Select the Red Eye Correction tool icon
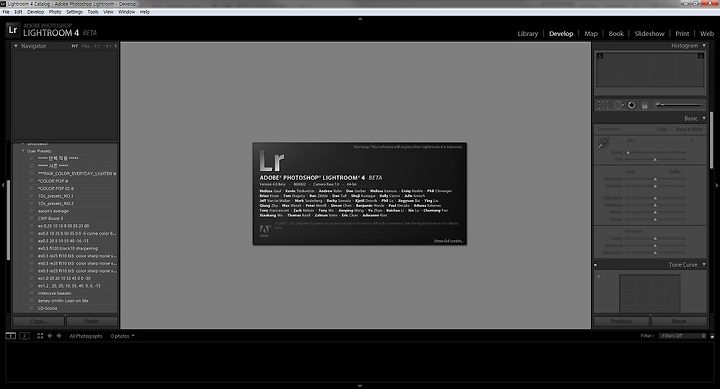Image resolution: width=720 pixels, height=389 pixels. tap(632, 105)
